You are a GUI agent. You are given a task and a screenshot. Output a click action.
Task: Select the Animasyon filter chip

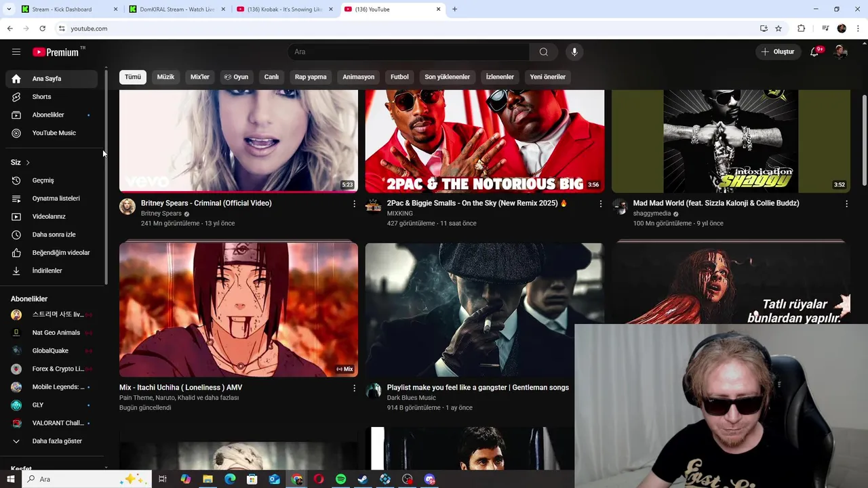pyautogui.click(x=358, y=77)
